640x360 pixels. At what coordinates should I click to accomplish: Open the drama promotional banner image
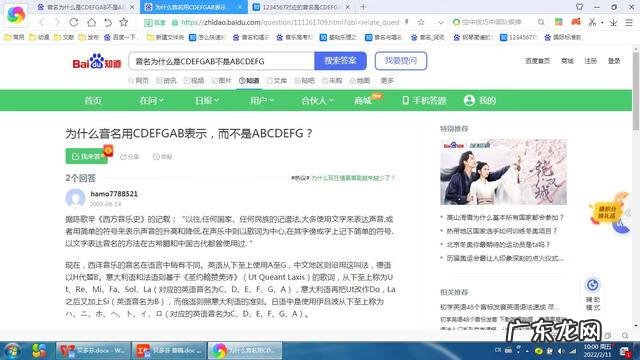click(x=503, y=172)
